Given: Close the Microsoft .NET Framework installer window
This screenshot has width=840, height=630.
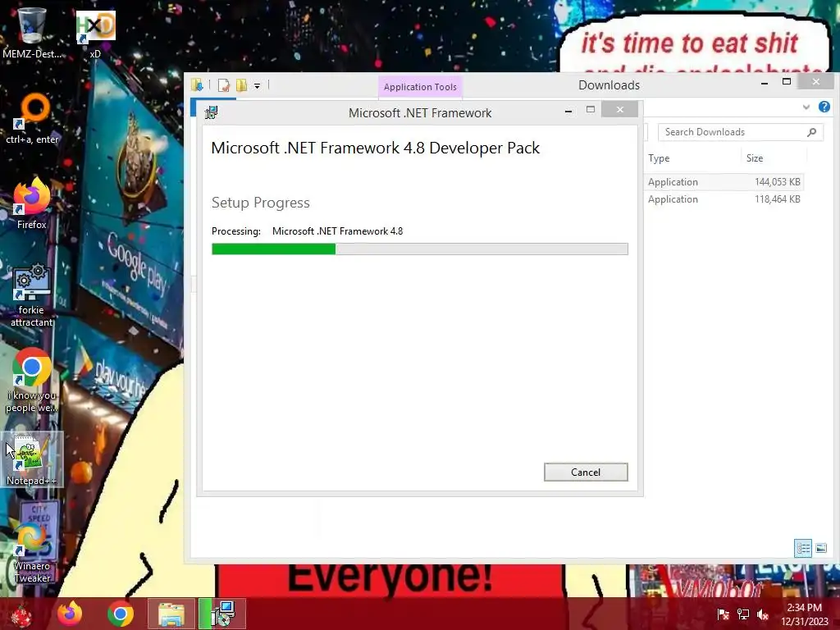Looking at the screenshot, I should click(619, 110).
